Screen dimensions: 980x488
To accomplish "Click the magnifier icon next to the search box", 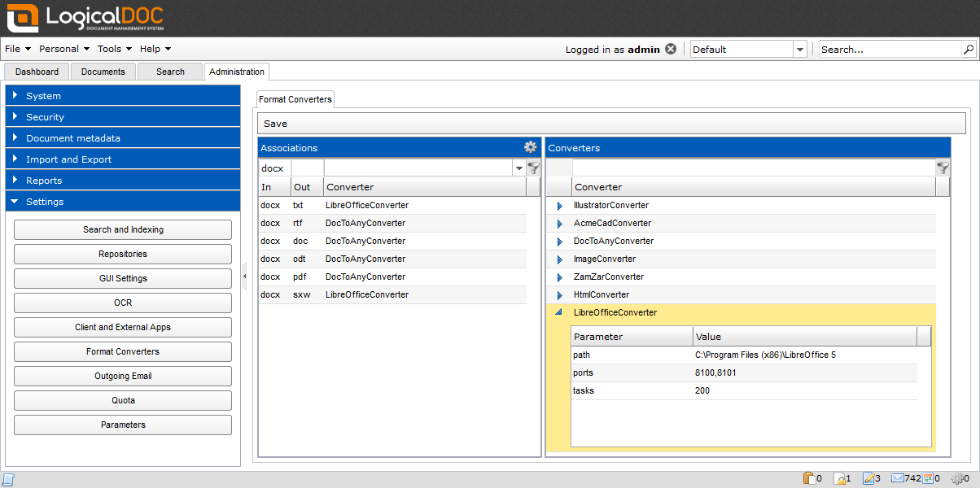I will coord(967,49).
